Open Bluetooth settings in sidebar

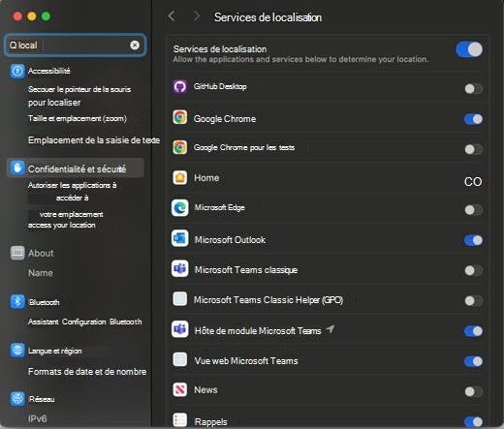point(45,302)
